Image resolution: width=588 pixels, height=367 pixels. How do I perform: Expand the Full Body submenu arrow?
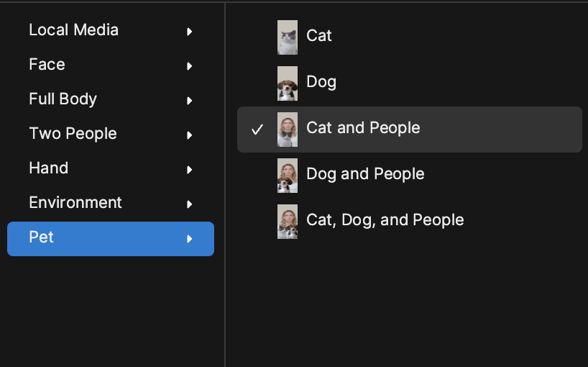pyautogui.click(x=189, y=101)
